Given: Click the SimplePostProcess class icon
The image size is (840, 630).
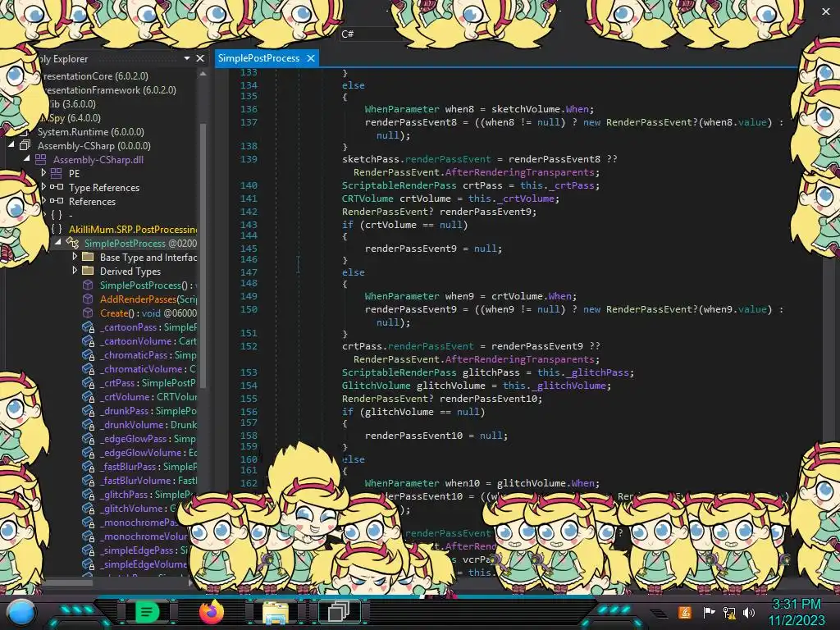Looking at the screenshot, I should 72,243.
